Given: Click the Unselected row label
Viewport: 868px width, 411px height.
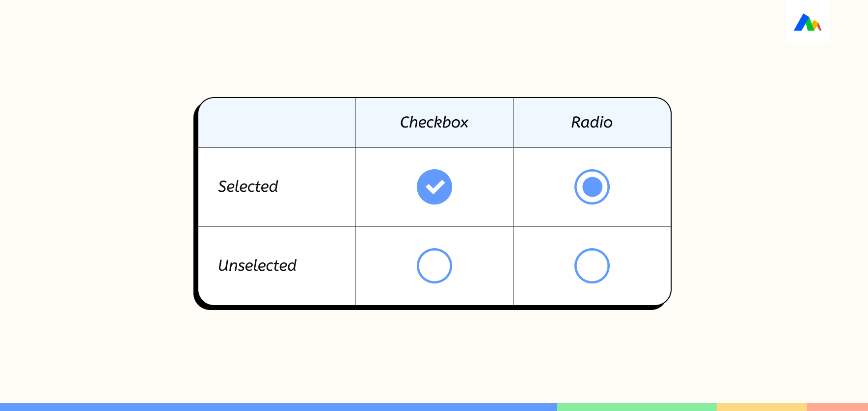Looking at the screenshot, I should (257, 265).
